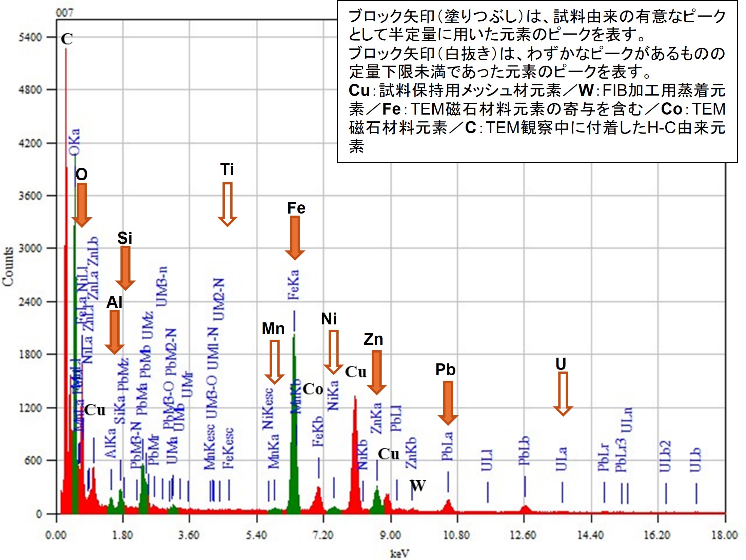746x560 pixels.
Task: Click the blue NiKa line label
Action: [333, 395]
